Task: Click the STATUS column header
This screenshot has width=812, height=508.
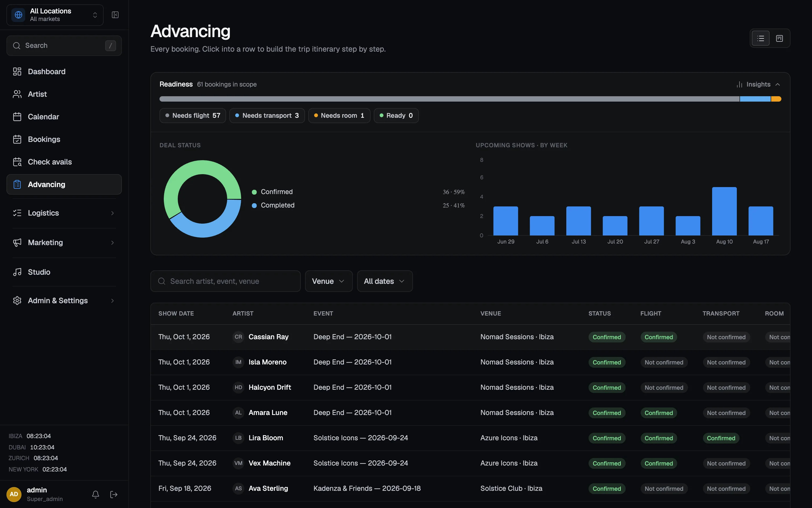Action: 600,313
